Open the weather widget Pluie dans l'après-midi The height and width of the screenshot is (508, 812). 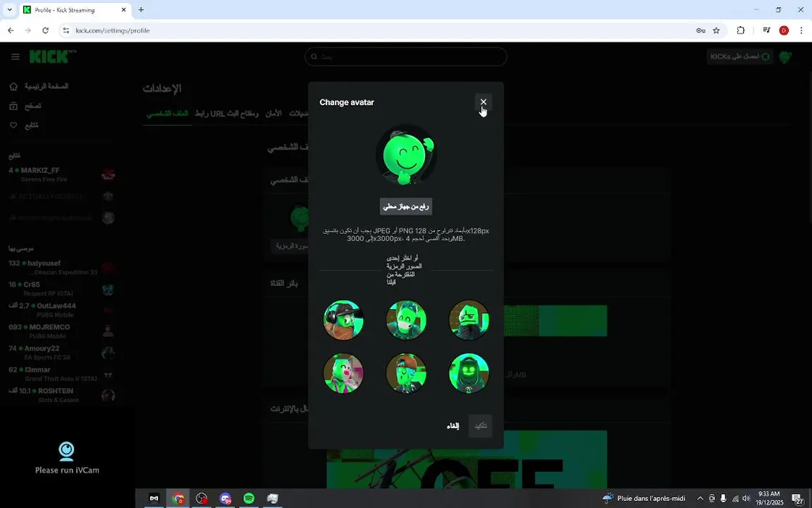pos(644,498)
